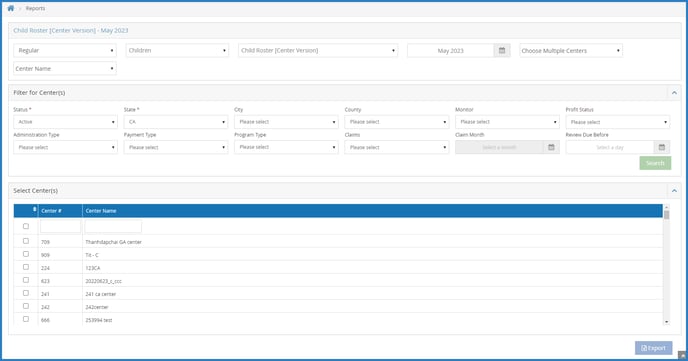This screenshot has width=688, height=361.
Task: Click the centers list scroll up arrow
Action: (x=666, y=207)
